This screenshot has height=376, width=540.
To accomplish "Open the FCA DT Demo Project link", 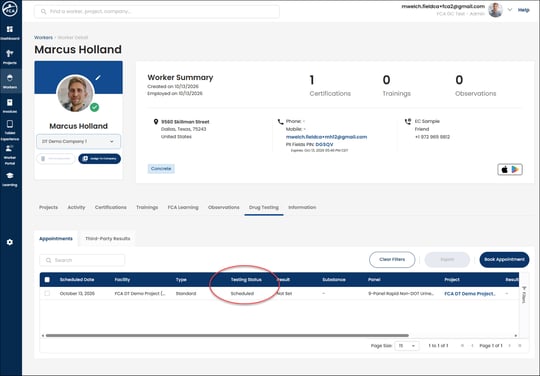I will coord(470,294).
